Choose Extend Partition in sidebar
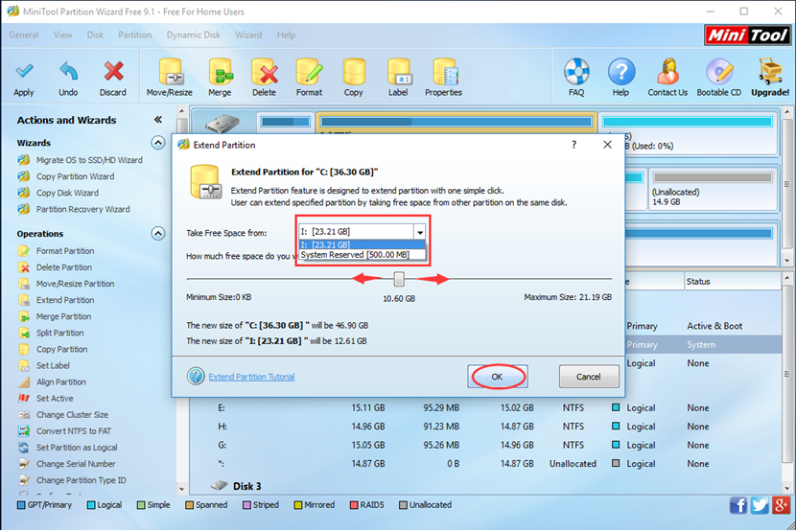 pyautogui.click(x=65, y=300)
